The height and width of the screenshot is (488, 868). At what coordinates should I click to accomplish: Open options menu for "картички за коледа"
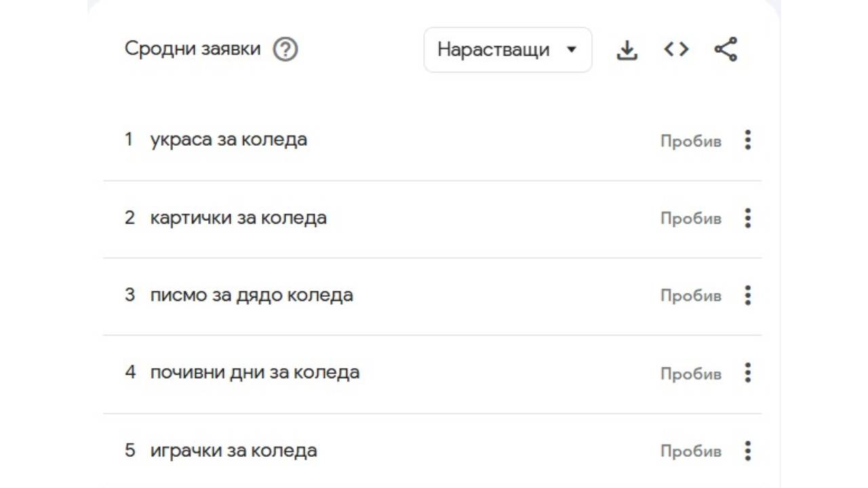[747, 218]
